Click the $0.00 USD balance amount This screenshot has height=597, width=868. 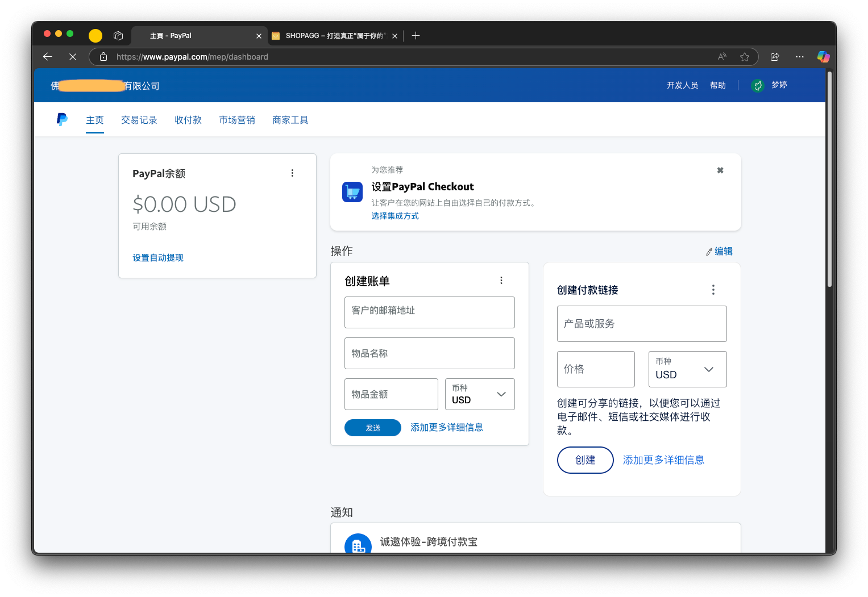184,204
